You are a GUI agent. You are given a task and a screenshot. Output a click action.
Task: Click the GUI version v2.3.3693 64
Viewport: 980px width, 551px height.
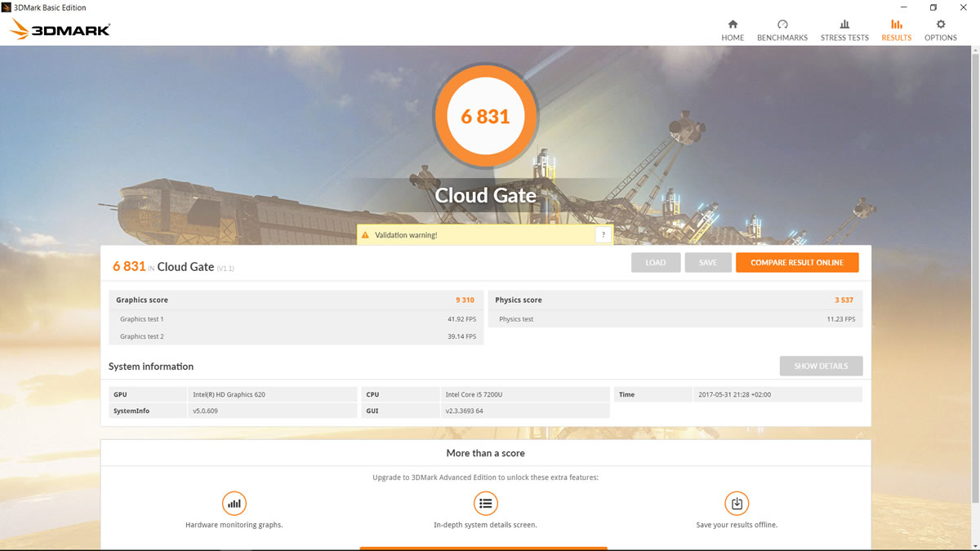pos(465,411)
